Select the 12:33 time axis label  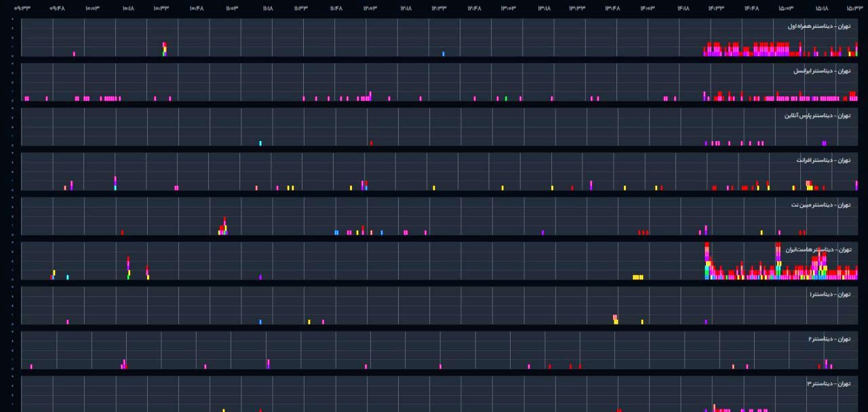(x=438, y=8)
